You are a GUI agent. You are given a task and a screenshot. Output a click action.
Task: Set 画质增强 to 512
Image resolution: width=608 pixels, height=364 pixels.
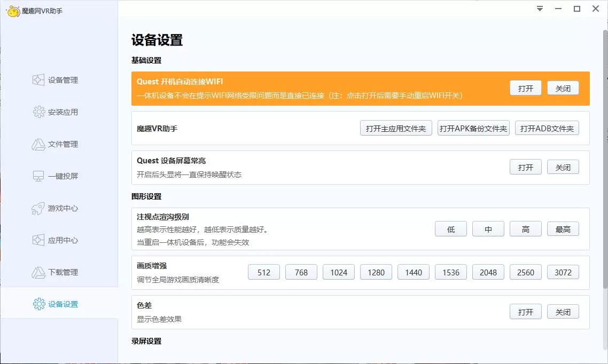(x=264, y=272)
